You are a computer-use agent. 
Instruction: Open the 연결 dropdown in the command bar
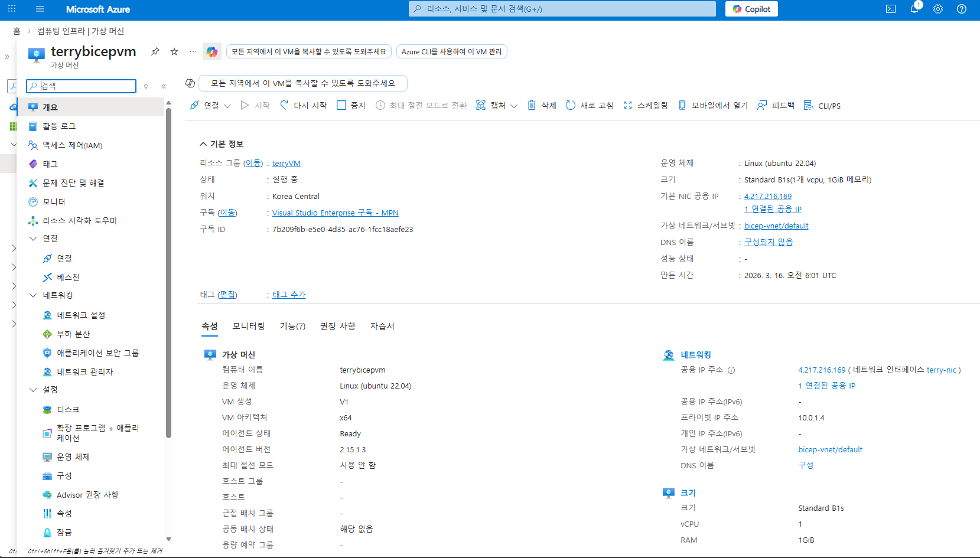point(210,105)
